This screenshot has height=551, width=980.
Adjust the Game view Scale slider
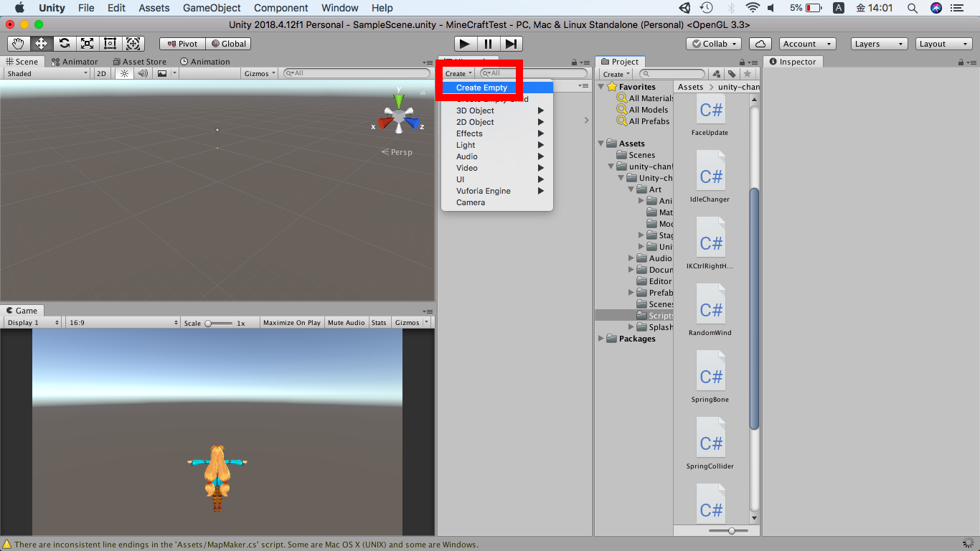point(220,323)
